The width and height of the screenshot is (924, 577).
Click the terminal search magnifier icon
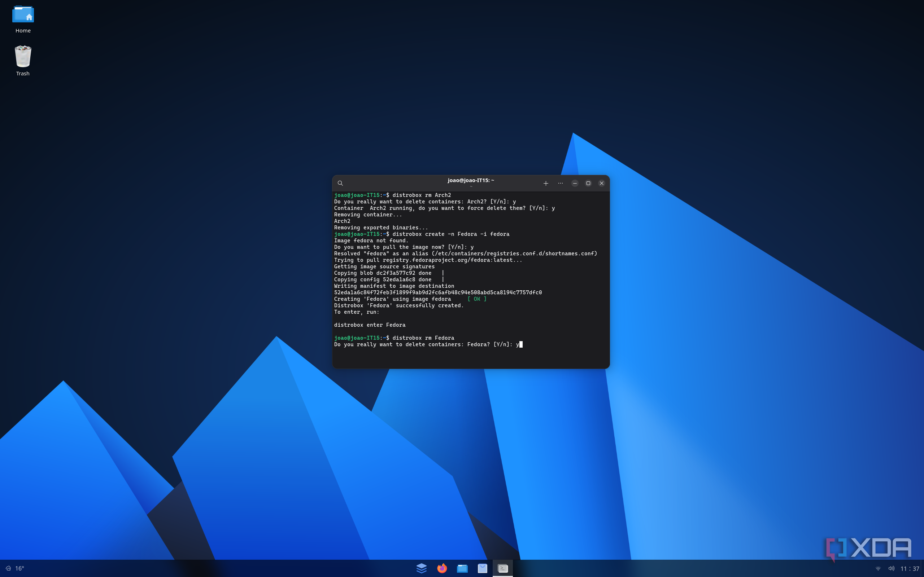340,183
